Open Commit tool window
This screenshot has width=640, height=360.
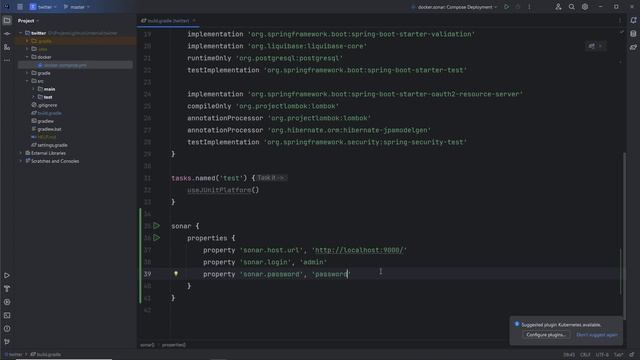tap(7, 34)
